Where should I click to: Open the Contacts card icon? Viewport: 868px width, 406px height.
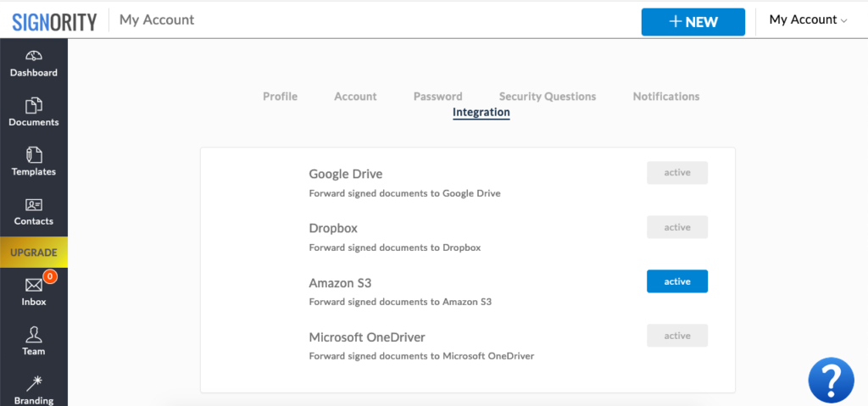click(34, 205)
